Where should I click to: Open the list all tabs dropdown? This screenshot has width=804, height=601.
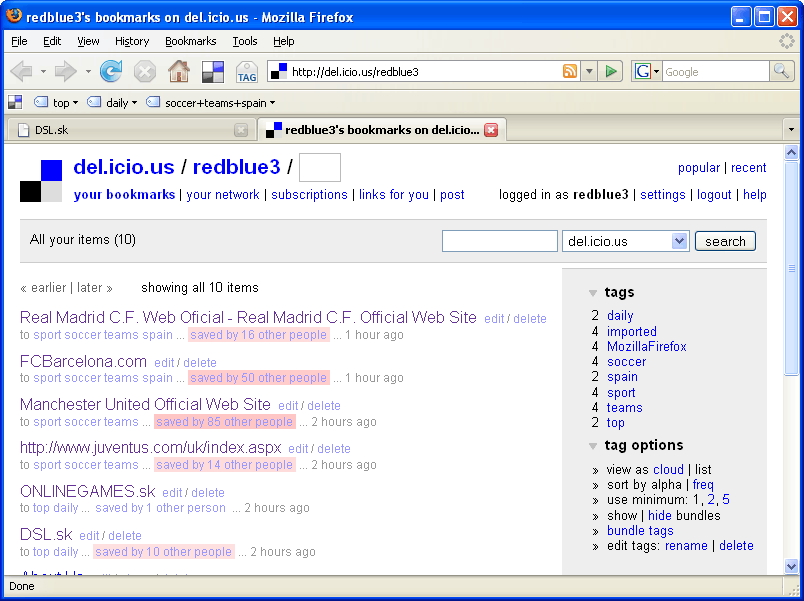pyautogui.click(x=791, y=130)
